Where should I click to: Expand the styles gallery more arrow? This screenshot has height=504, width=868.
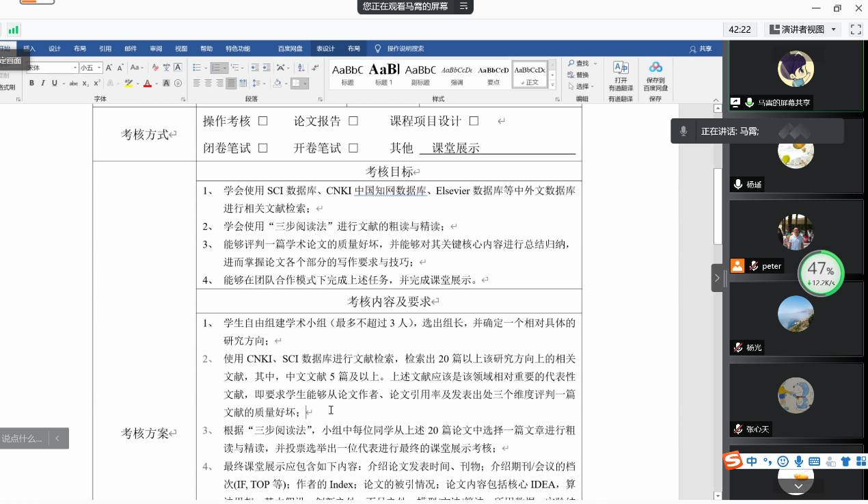point(554,84)
